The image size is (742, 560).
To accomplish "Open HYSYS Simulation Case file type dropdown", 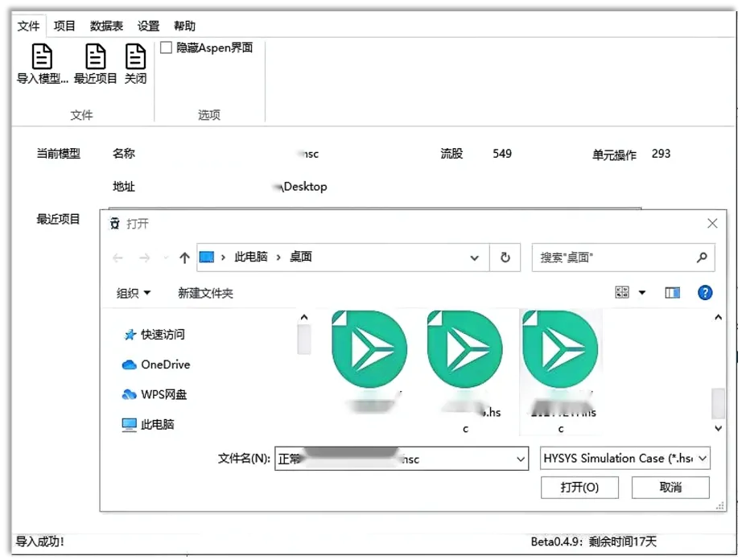I will click(625, 459).
